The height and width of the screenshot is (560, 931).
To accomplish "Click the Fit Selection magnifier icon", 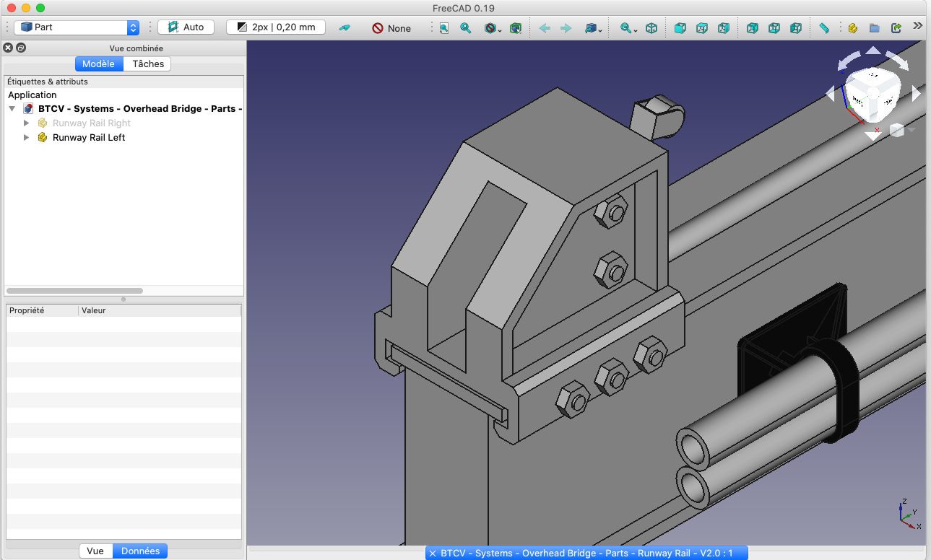I will click(466, 28).
